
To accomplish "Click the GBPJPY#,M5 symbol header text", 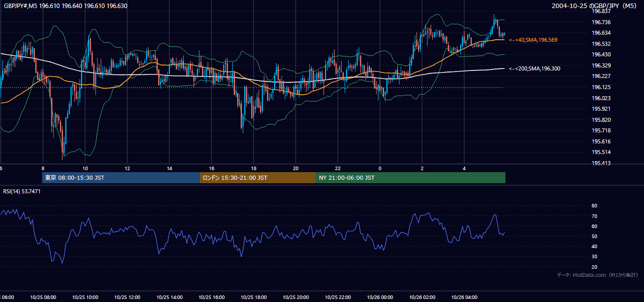I will tap(66, 6).
